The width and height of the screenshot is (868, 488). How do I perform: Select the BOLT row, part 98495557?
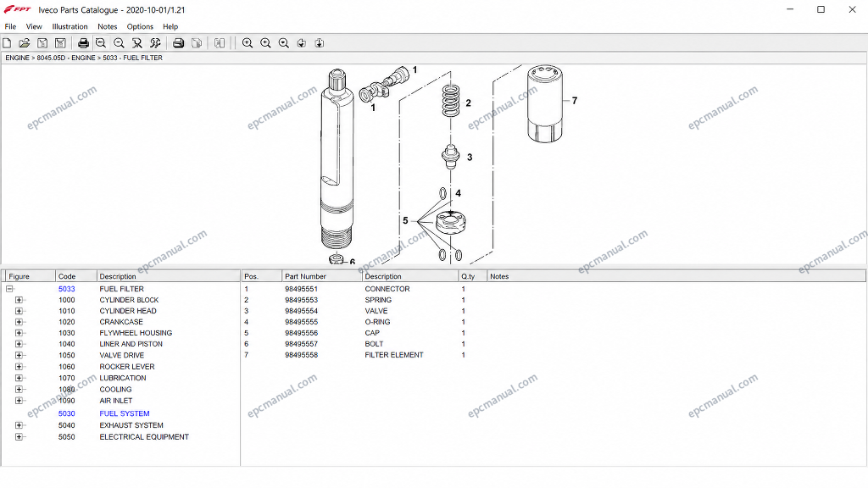pos(554,344)
